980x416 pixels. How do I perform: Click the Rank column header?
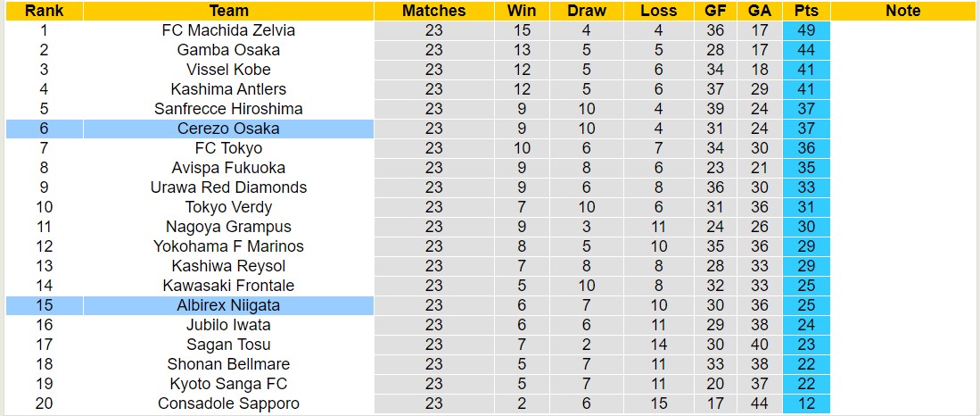pos(44,11)
